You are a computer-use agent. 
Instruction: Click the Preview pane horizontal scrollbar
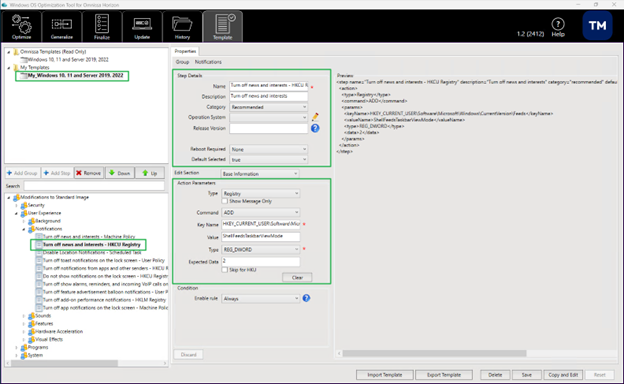(x=435, y=353)
